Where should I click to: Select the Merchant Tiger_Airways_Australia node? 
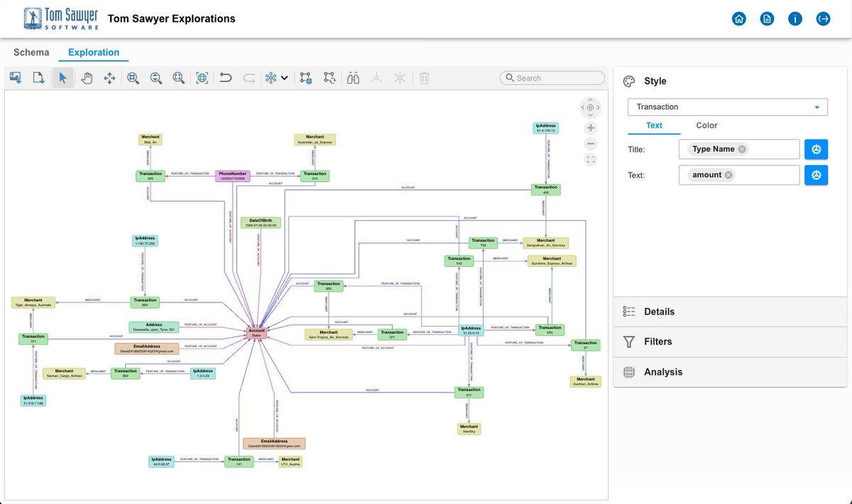pyautogui.click(x=33, y=302)
